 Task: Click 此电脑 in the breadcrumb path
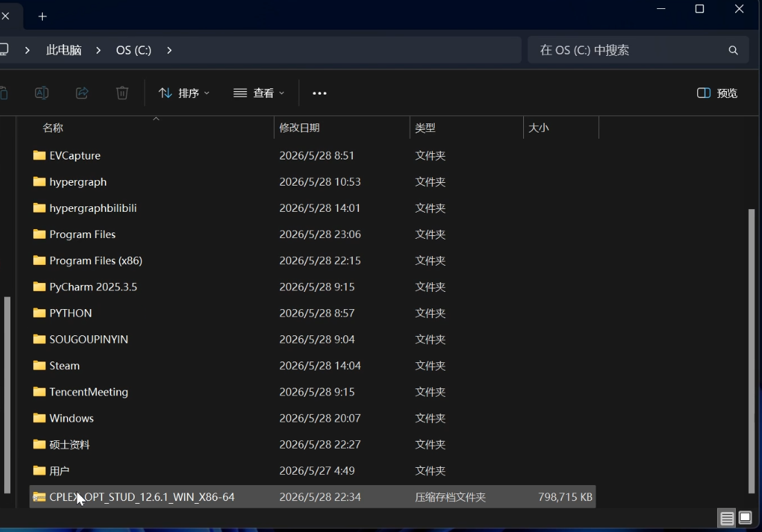point(63,50)
